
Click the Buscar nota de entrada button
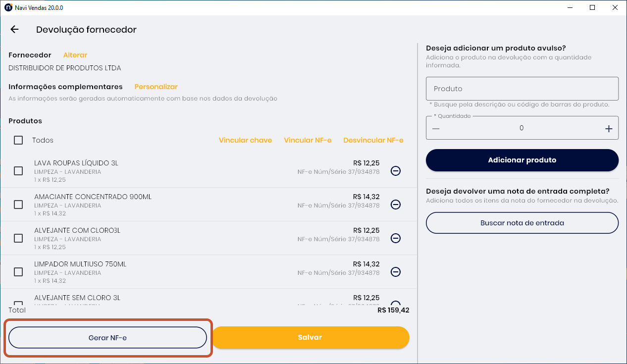pyautogui.click(x=522, y=223)
